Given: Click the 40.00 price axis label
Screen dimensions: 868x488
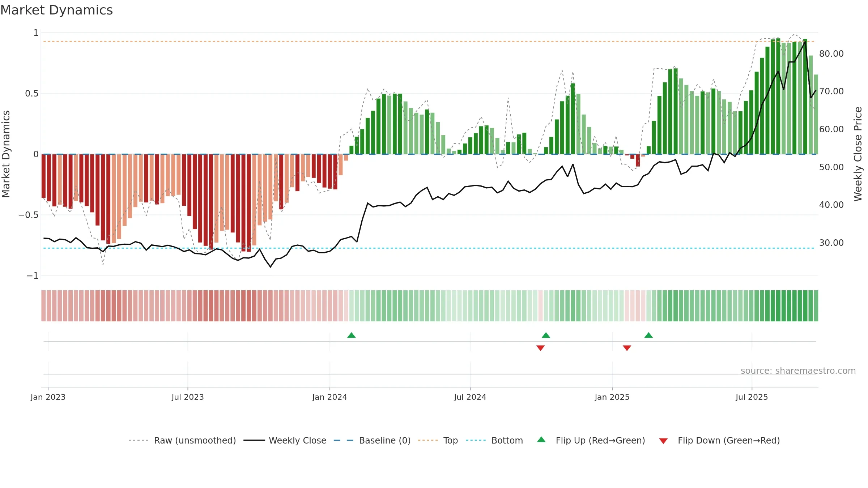Looking at the screenshot, I should pyautogui.click(x=831, y=205).
